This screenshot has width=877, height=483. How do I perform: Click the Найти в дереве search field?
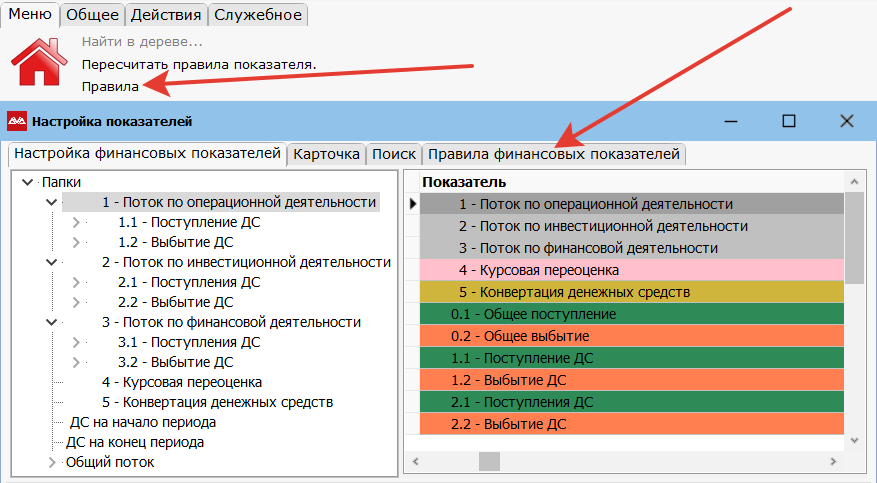[142, 42]
